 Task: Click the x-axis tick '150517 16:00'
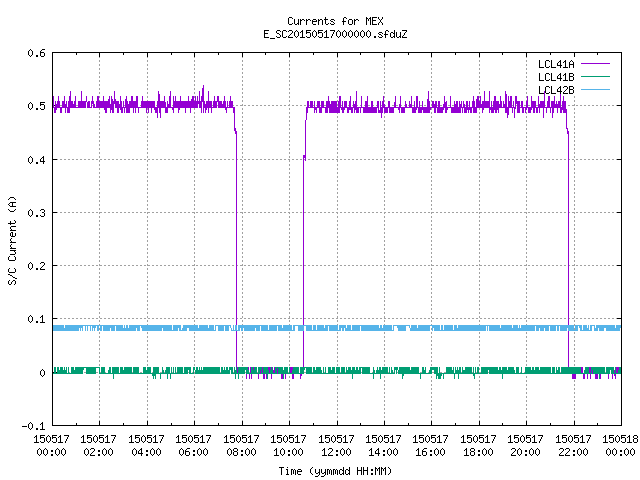pos(431,445)
